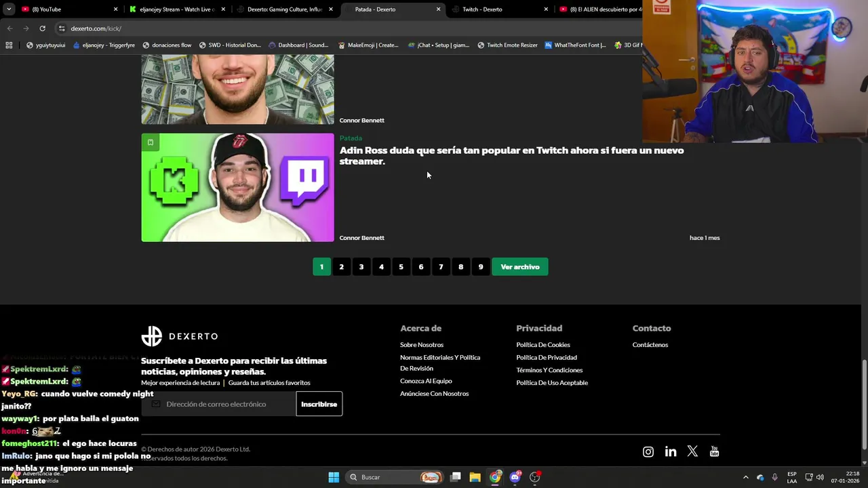Screen dimensions: 868x488
Task: Open the Términos Y Condiciones link
Action: [x=549, y=370]
